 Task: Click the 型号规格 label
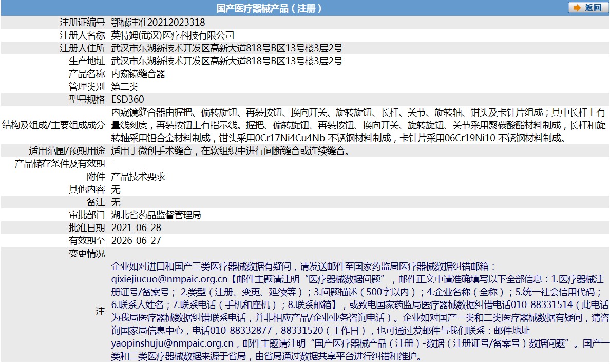pos(87,100)
